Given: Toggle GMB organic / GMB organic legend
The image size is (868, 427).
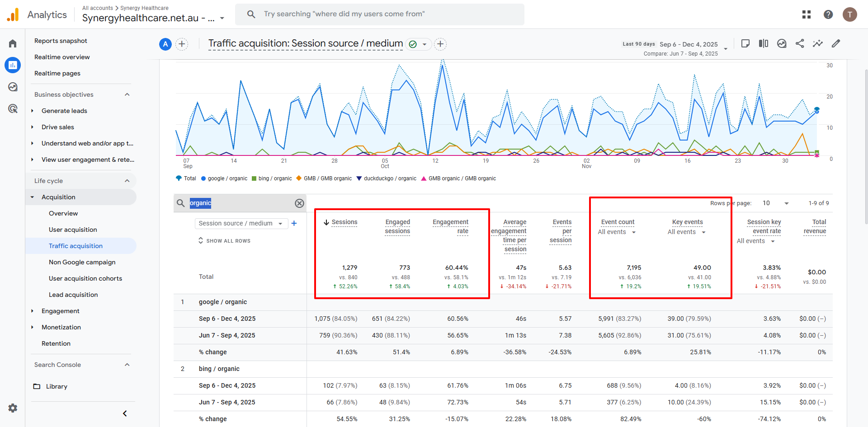Looking at the screenshot, I should coord(458,178).
